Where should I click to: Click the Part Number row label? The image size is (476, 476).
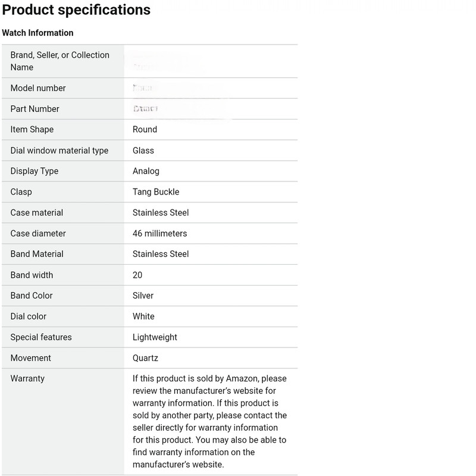[35, 109]
